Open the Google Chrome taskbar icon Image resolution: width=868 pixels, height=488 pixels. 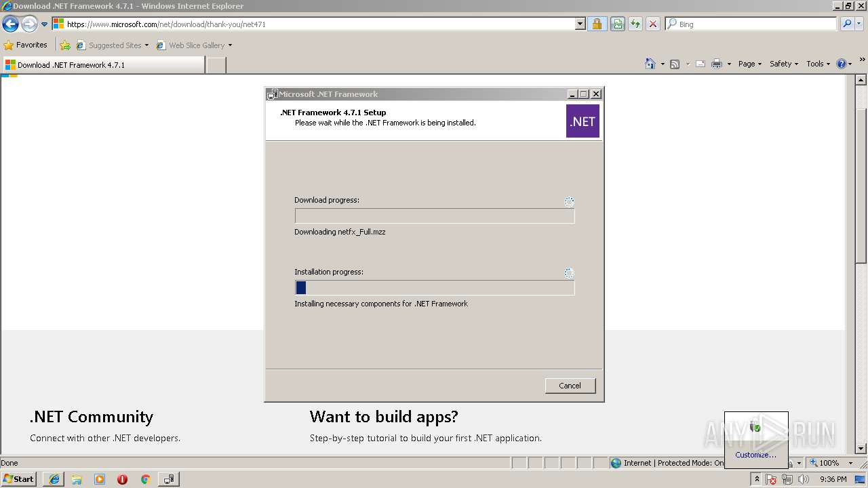(145, 479)
